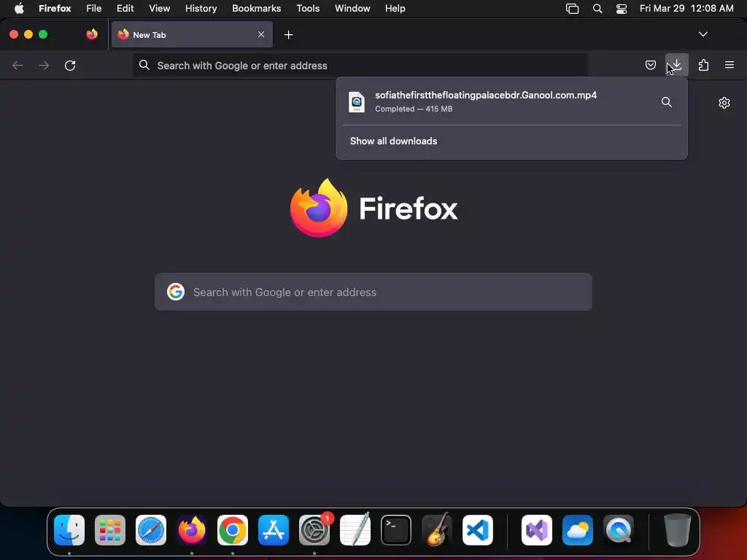The height and width of the screenshot is (560, 747).
Task: Open Finder from the Dock
Action: pyautogui.click(x=69, y=529)
